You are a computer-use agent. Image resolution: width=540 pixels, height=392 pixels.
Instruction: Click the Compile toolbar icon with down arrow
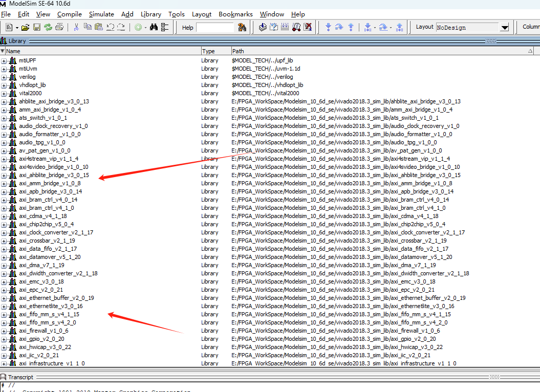[x=263, y=27]
